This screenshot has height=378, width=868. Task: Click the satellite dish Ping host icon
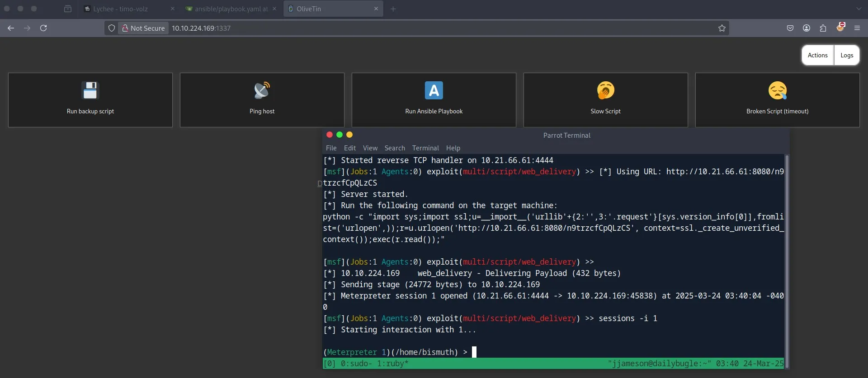click(x=262, y=90)
